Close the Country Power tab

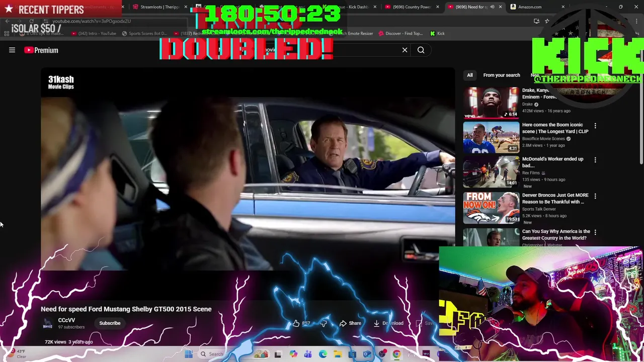[x=438, y=7]
